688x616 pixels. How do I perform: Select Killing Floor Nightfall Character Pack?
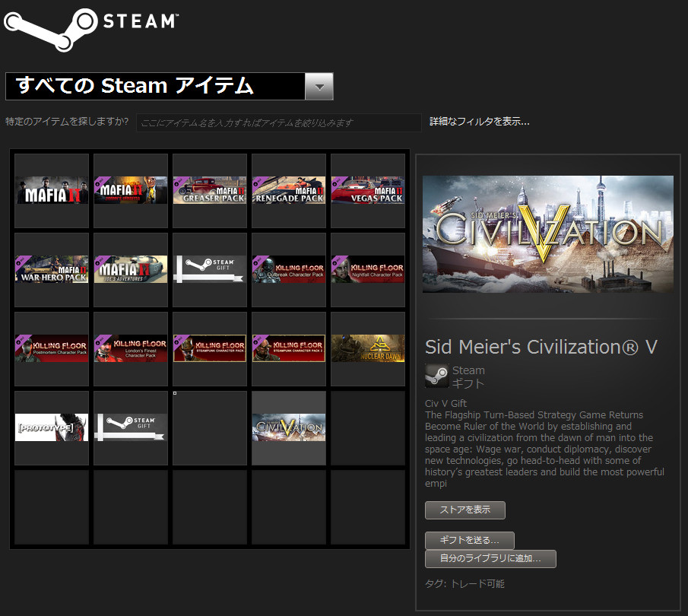pos(368,269)
